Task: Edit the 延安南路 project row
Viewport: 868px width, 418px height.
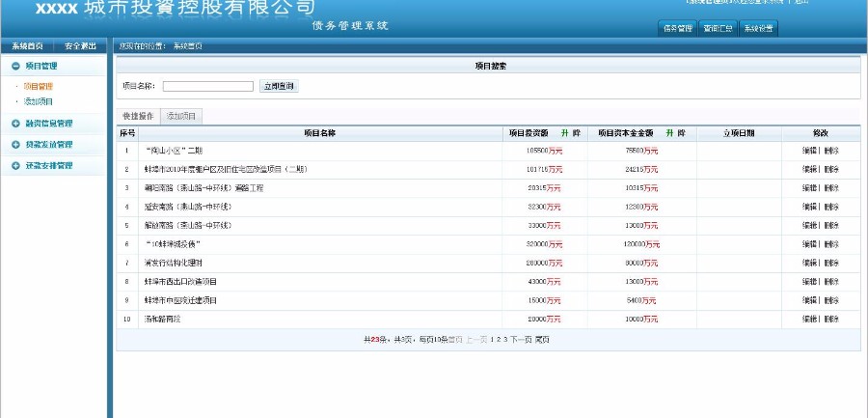Action: 809,208
